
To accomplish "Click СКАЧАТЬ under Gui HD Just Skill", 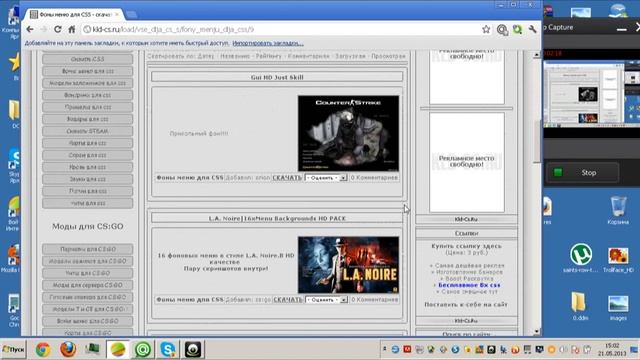I will 287,178.
